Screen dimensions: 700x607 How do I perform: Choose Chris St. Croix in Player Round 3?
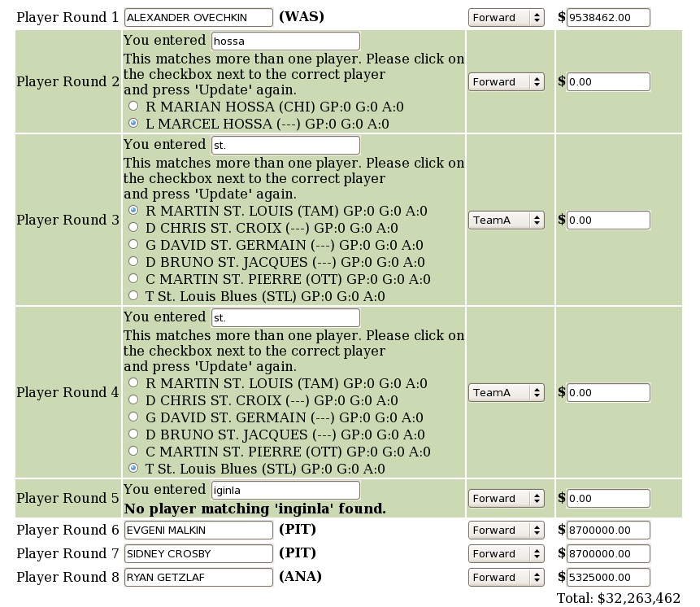[133, 227]
